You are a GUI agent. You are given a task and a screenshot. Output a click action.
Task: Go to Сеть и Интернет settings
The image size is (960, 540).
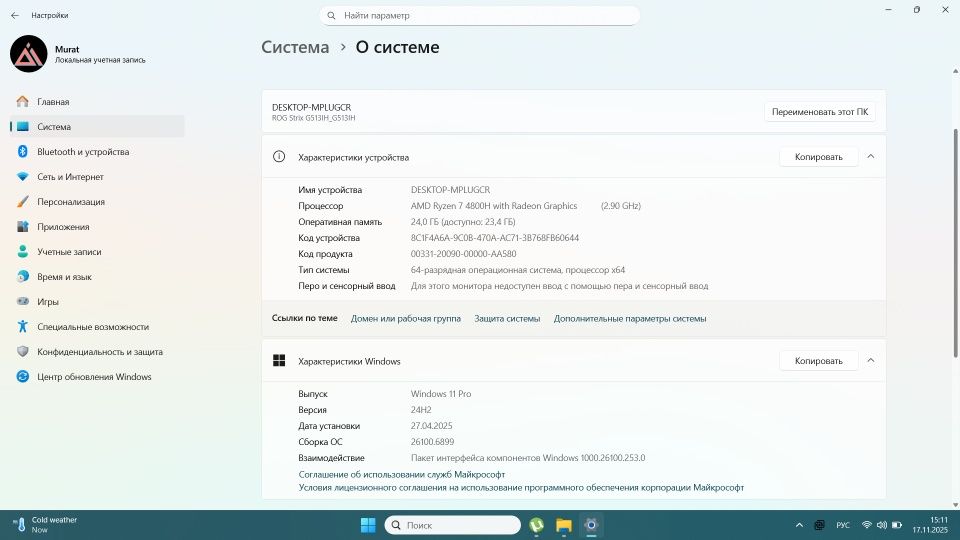tap(97, 177)
